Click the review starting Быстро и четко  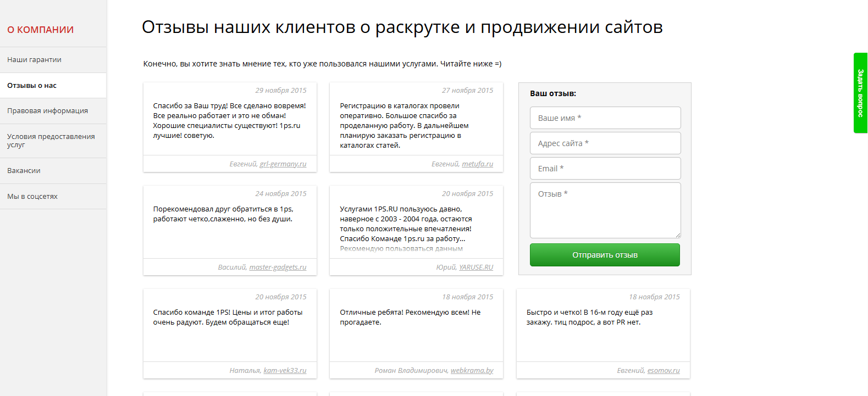pyautogui.click(x=589, y=317)
